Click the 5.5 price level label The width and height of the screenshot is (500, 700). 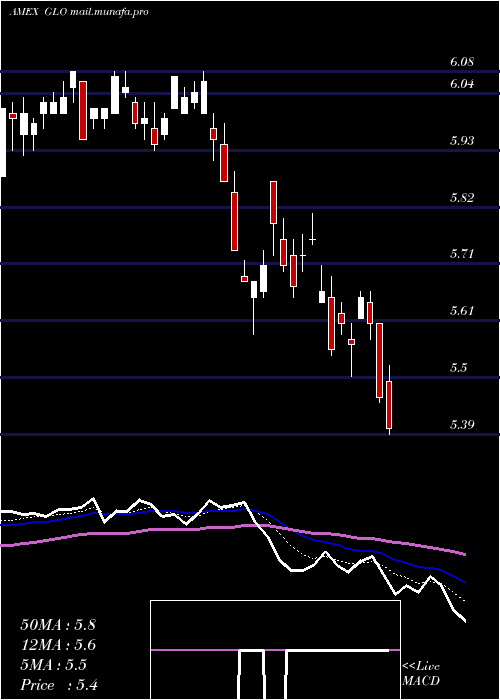click(x=459, y=367)
